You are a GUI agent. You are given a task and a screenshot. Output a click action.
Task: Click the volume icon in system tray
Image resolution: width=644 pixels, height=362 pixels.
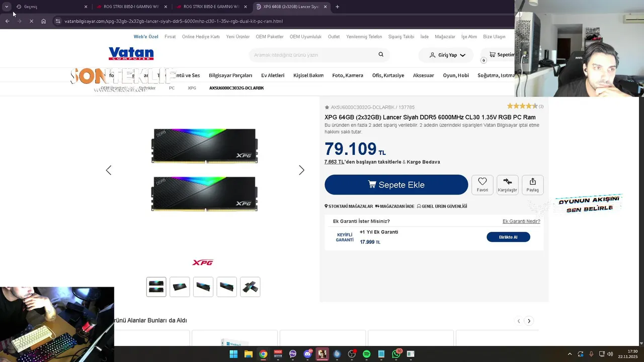click(x=610, y=354)
